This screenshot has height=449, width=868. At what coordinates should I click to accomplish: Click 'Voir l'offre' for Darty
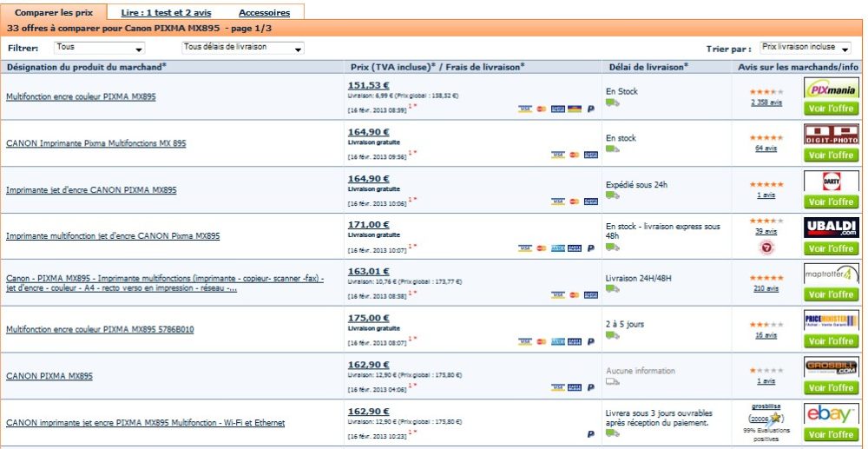(831, 201)
